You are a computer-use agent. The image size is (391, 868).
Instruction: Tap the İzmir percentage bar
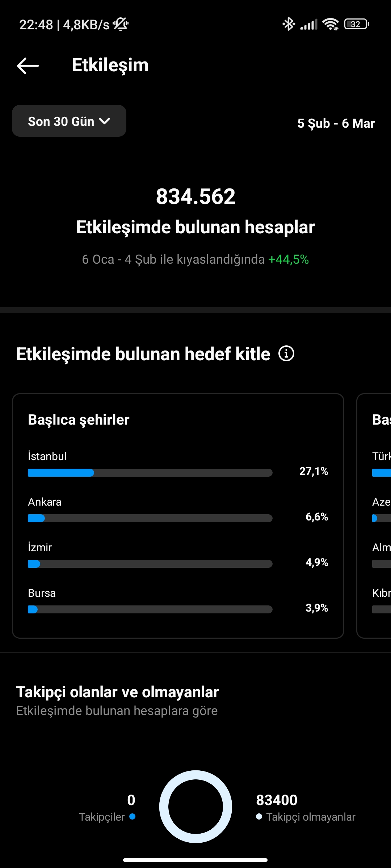[150, 564]
